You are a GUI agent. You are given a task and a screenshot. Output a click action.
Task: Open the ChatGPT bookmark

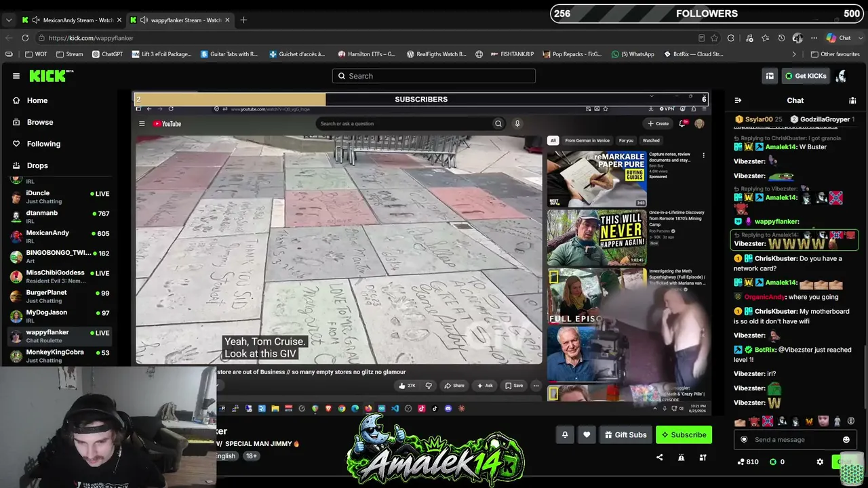point(107,54)
